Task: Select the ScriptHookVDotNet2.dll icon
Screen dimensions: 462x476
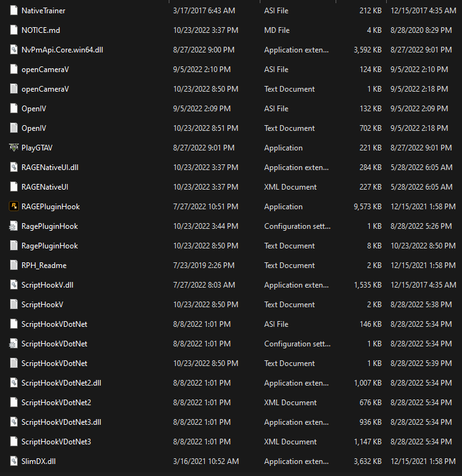Action: coord(14,382)
